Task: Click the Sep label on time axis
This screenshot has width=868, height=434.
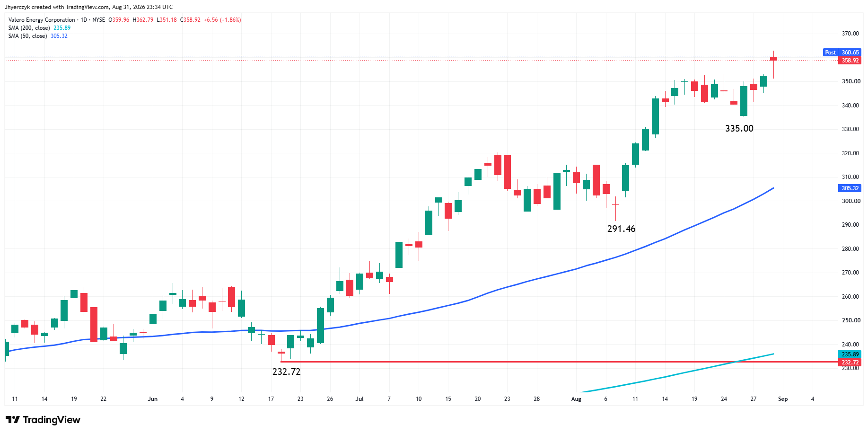Action: click(x=783, y=399)
